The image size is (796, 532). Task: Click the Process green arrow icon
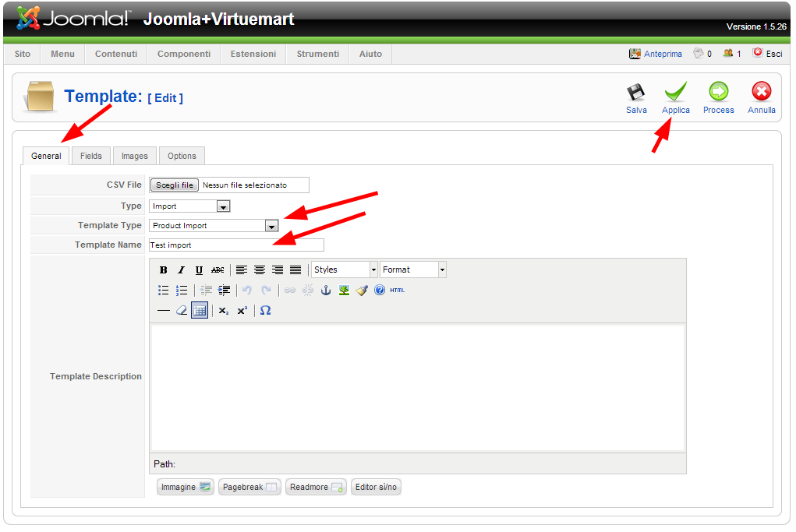click(718, 92)
